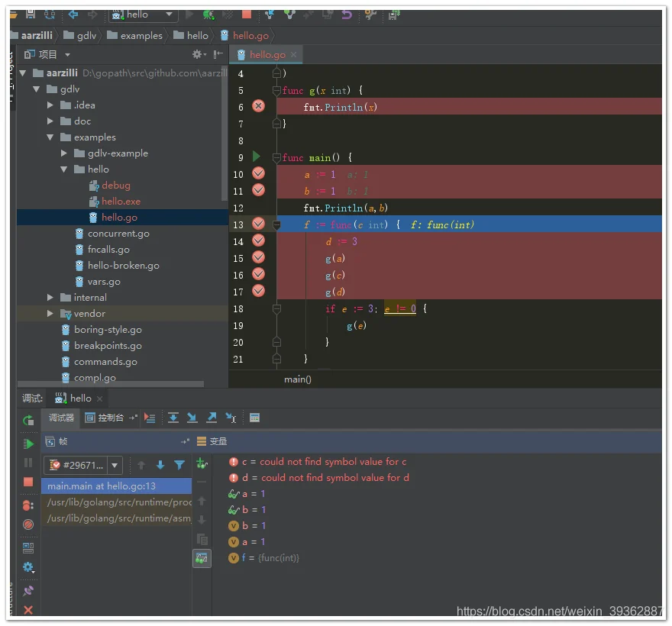Add new watch in variables panel
This screenshot has height=626, width=672.
pos(202,463)
